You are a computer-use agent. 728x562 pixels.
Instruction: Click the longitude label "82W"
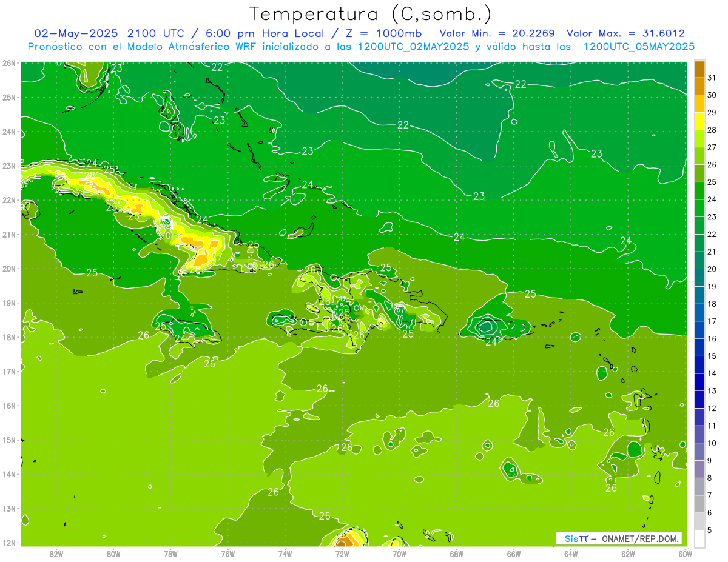56,554
